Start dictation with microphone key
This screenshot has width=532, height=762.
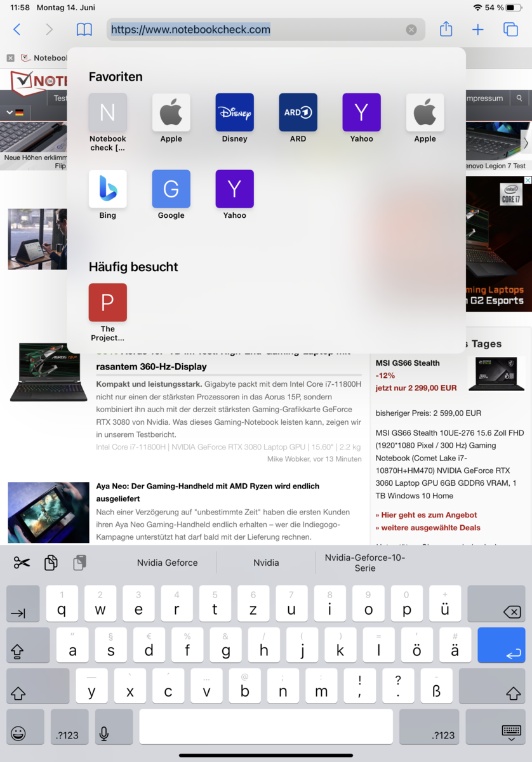[114, 728]
